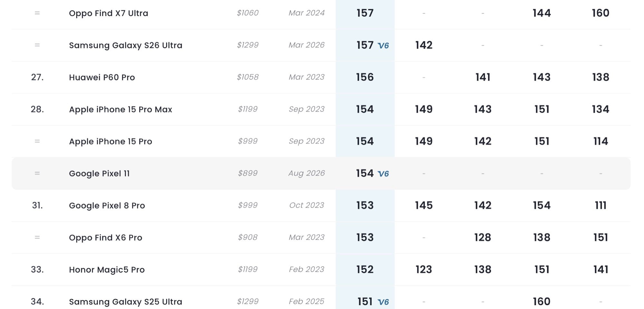This screenshot has height=309, width=644.
Task: Open Oppo Find X7 Ultra device link
Action: click(x=109, y=13)
